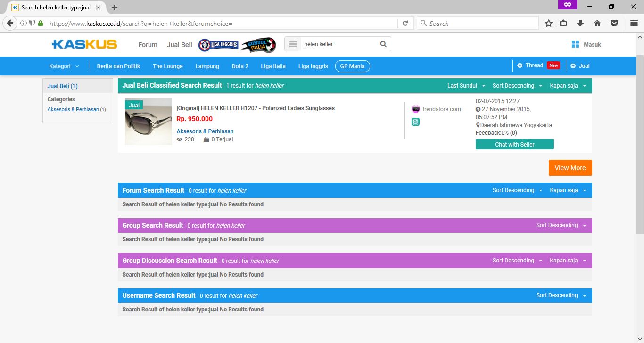Image resolution: width=644 pixels, height=343 pixels.
Task: Open Lampung forum link
Action: point(207,66)
